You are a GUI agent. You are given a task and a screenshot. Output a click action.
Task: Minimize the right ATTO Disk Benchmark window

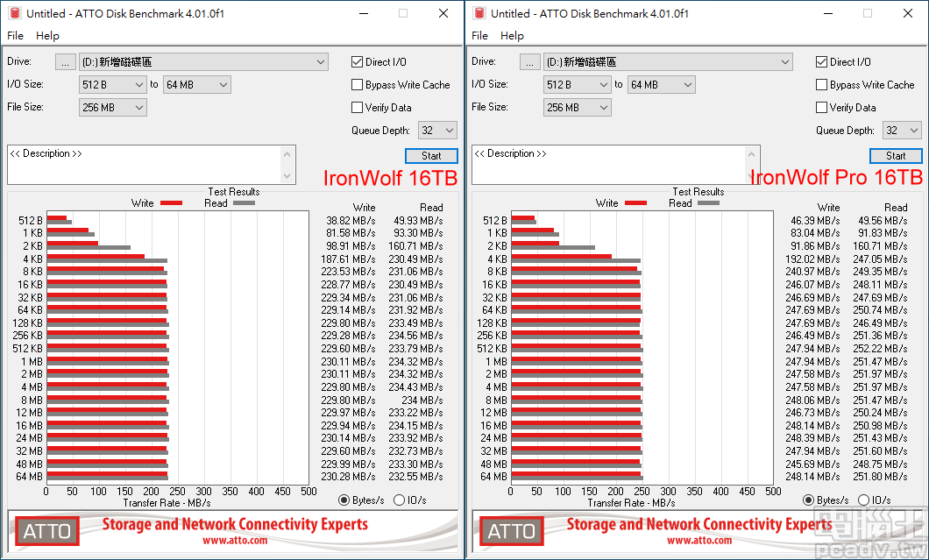827,13
